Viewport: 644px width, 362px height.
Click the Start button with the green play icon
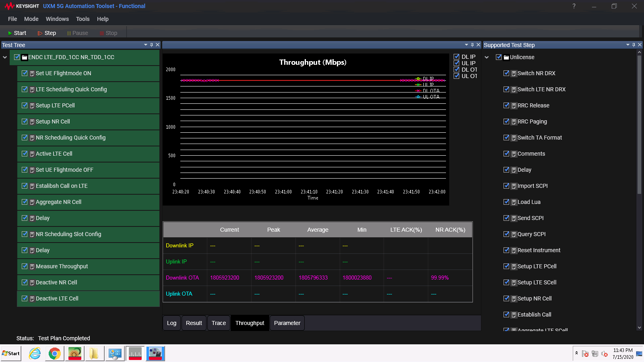[x=17, y=33]
